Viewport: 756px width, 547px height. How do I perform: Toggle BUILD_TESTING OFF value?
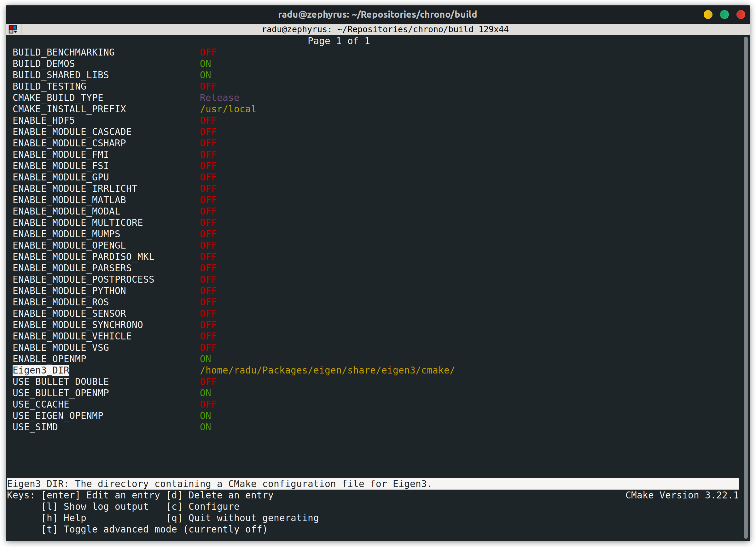coord(208,86)
